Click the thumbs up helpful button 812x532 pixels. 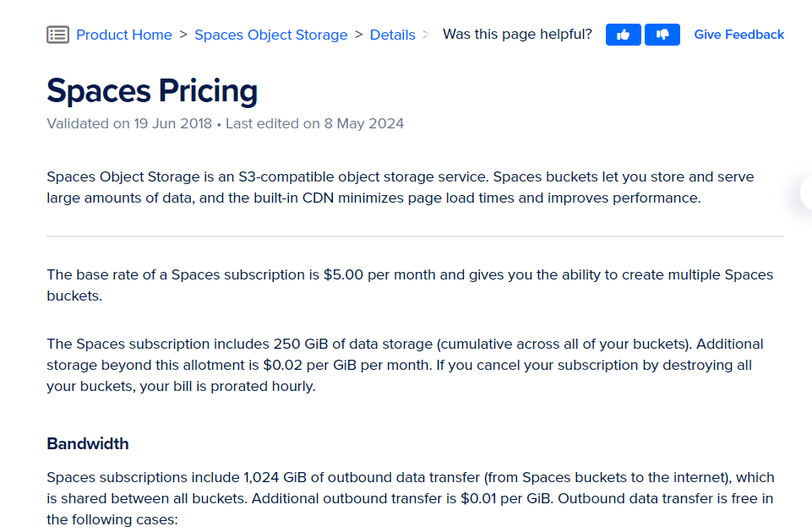tap(624, 35)
